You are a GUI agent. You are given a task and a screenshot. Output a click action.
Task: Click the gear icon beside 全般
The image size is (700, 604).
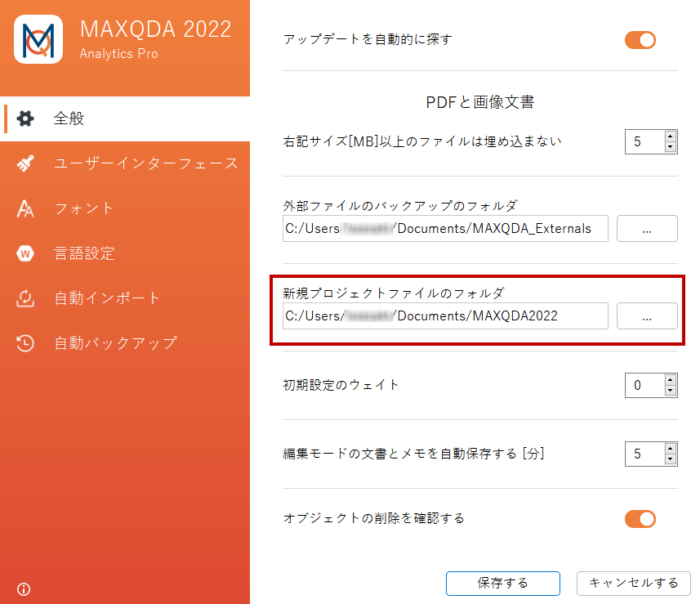pyautogui.click(x=25, y=119)
